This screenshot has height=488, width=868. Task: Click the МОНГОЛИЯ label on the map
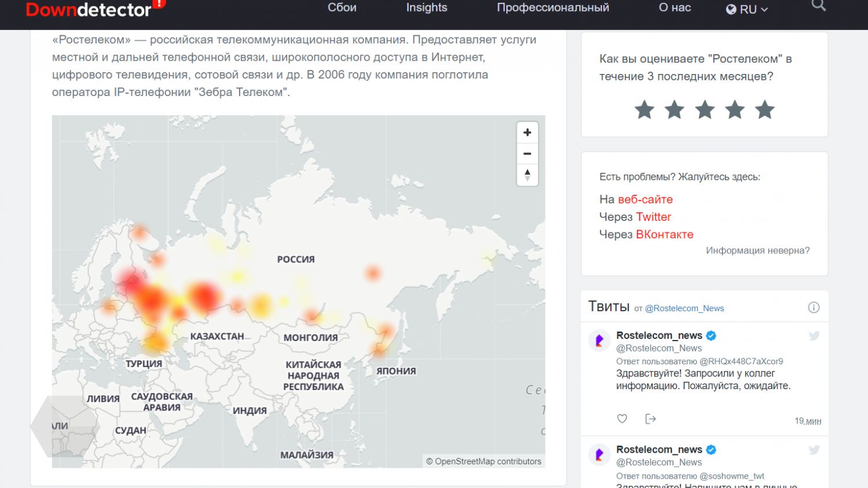coord(311,338)
